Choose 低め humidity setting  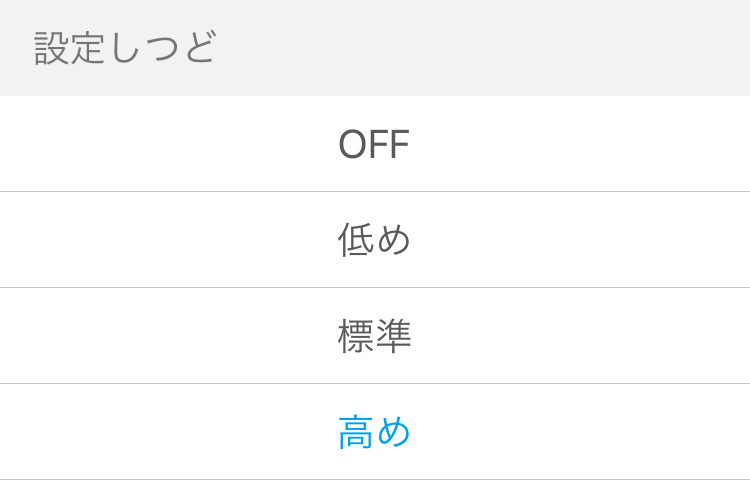(x=374, y=240)
